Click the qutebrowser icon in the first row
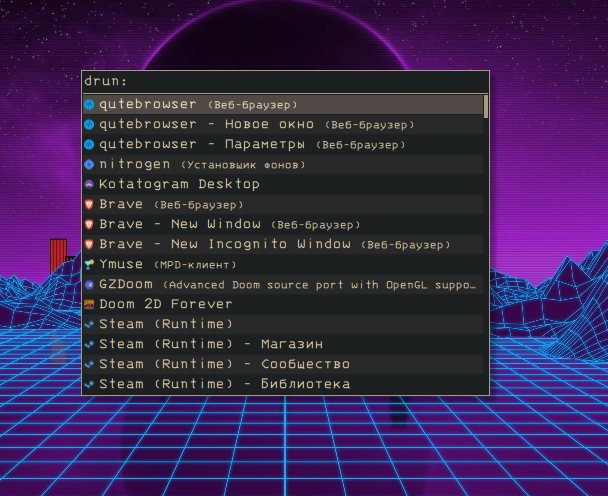Image resolution: width=608 pixels, height=496 pixels. click(89, 104)
